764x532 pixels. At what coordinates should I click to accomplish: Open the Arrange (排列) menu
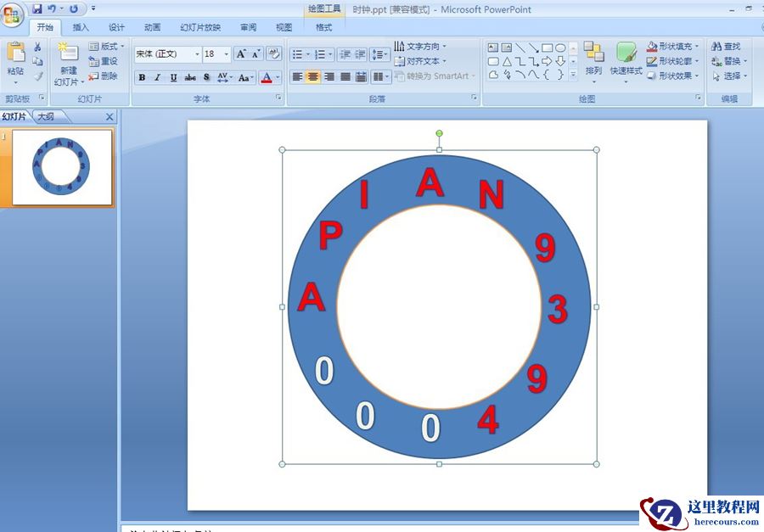tap(593, 61)
